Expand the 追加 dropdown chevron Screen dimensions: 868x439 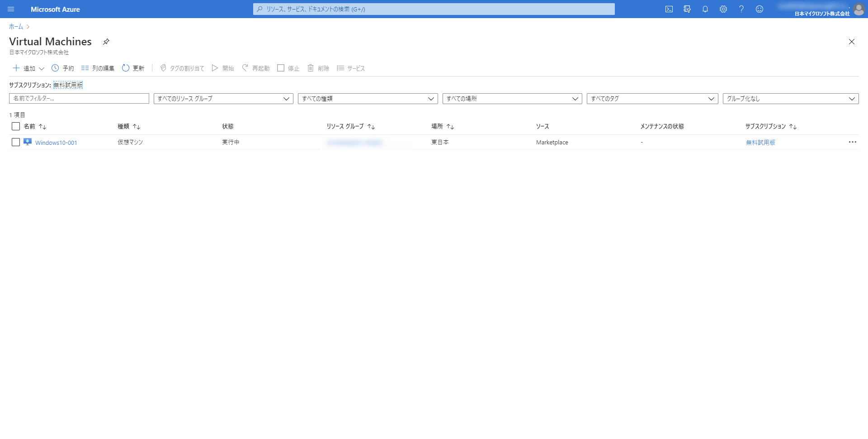pyautogui.click(x=42, y=69)
